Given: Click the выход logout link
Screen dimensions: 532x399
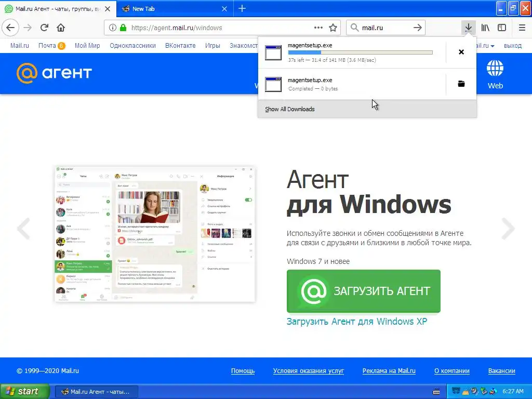Looking at the screenshot, I should (x=512, y=46).
